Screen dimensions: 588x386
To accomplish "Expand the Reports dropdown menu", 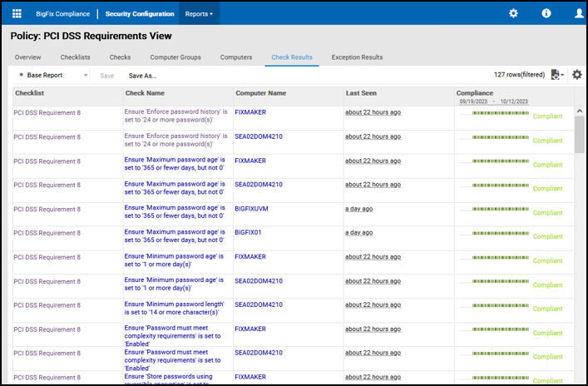I will [x=199, y=14].
